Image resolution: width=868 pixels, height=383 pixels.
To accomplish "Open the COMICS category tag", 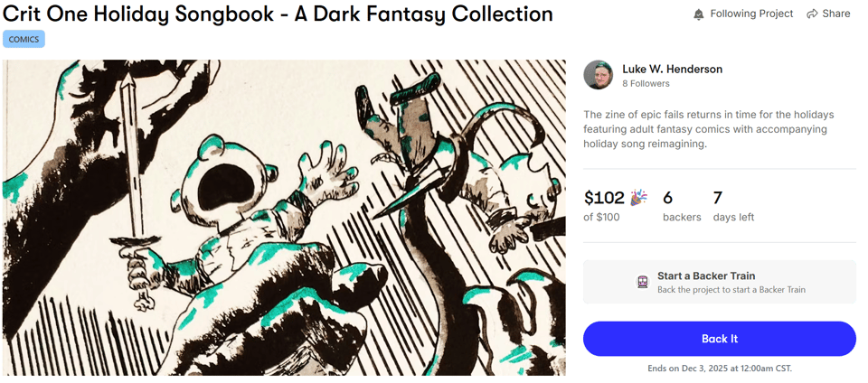I will (x=24, y=39).
